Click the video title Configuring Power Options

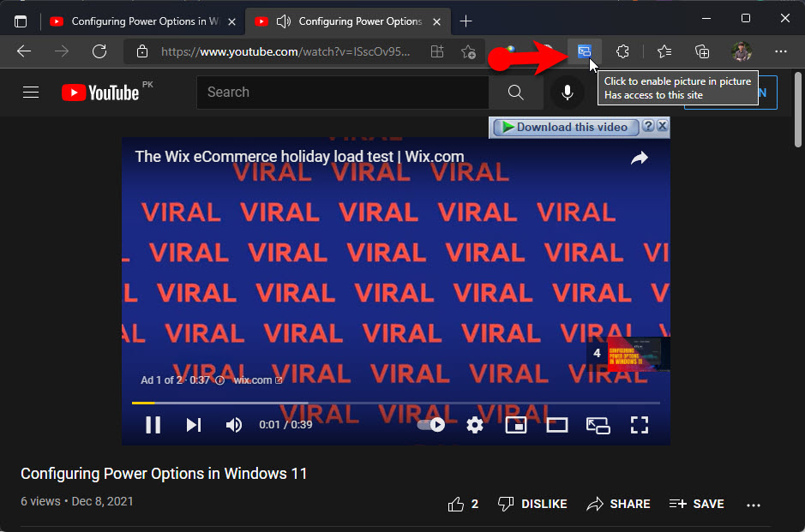pos(164,473)
